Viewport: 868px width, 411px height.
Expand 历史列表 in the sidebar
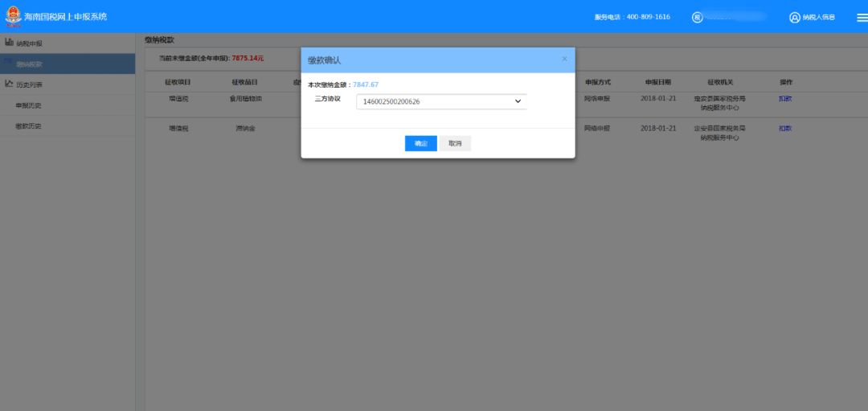68,84
